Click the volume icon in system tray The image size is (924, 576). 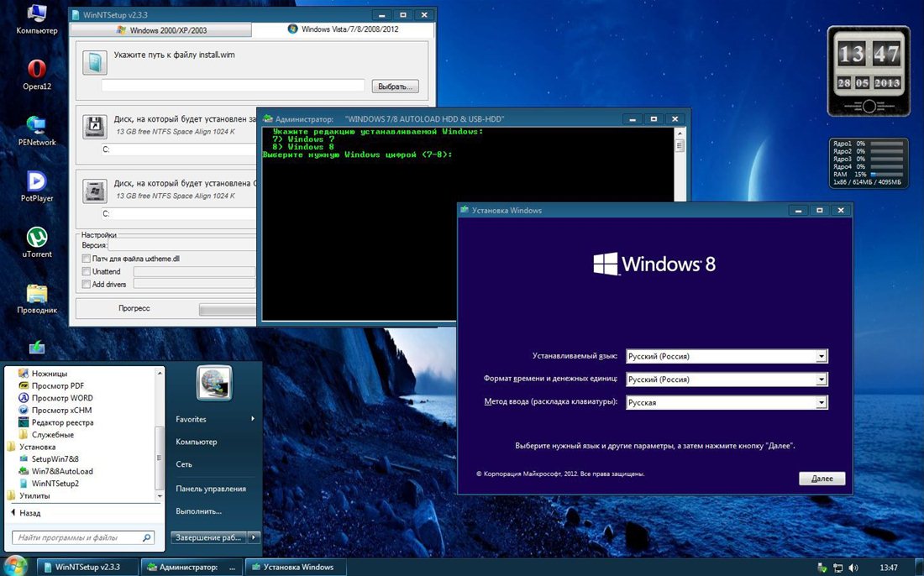[x=854, y=568]
